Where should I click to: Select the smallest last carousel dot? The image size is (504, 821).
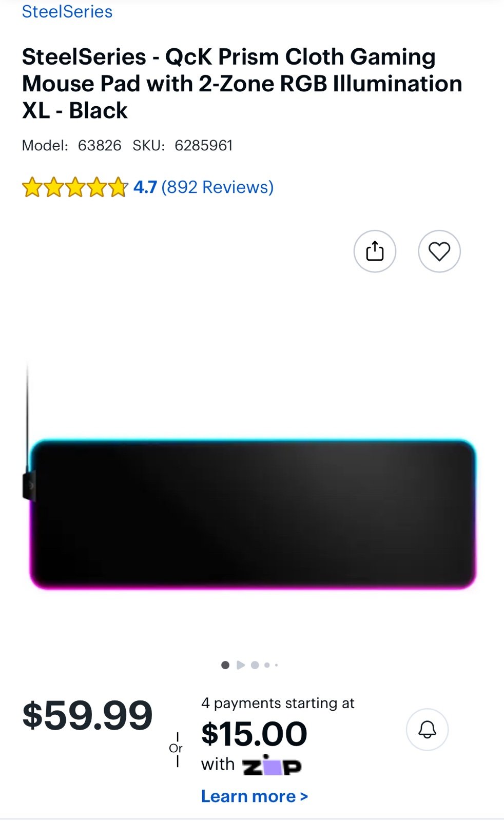click(277, 665)
